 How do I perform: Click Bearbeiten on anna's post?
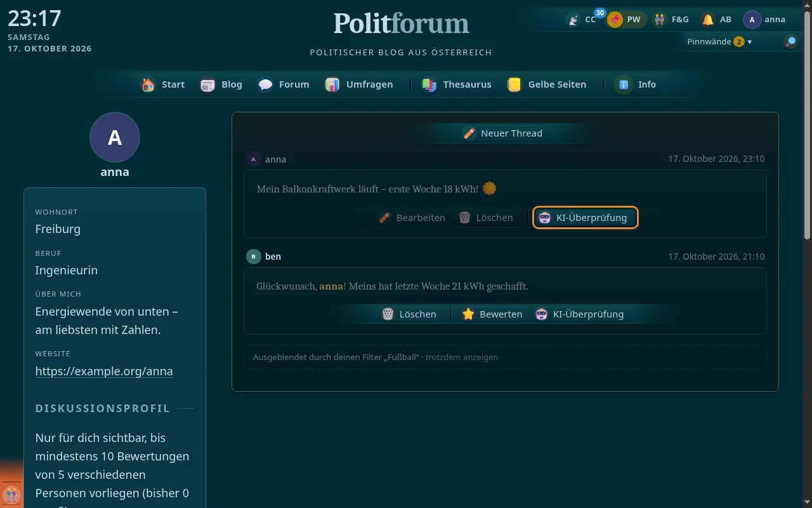[412, 218]
